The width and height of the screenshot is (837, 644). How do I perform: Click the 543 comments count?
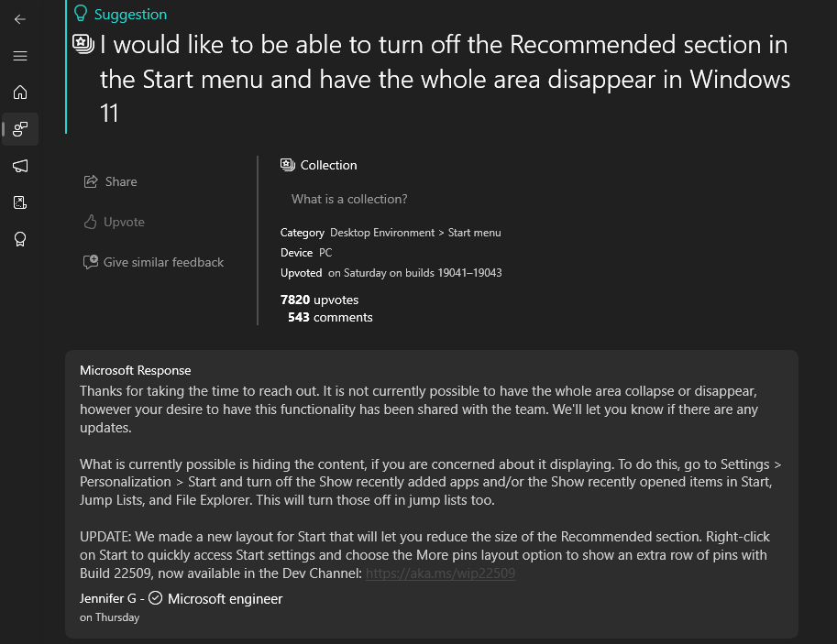pos(330,318)
